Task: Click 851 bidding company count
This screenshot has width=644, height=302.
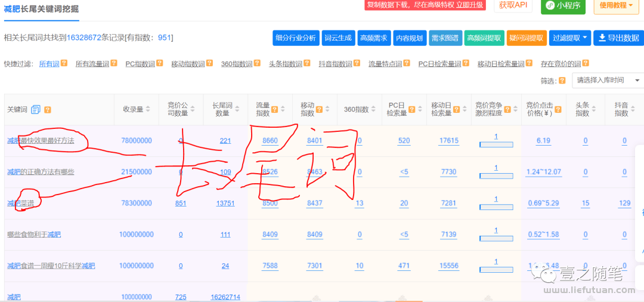Action: point(181,204)
